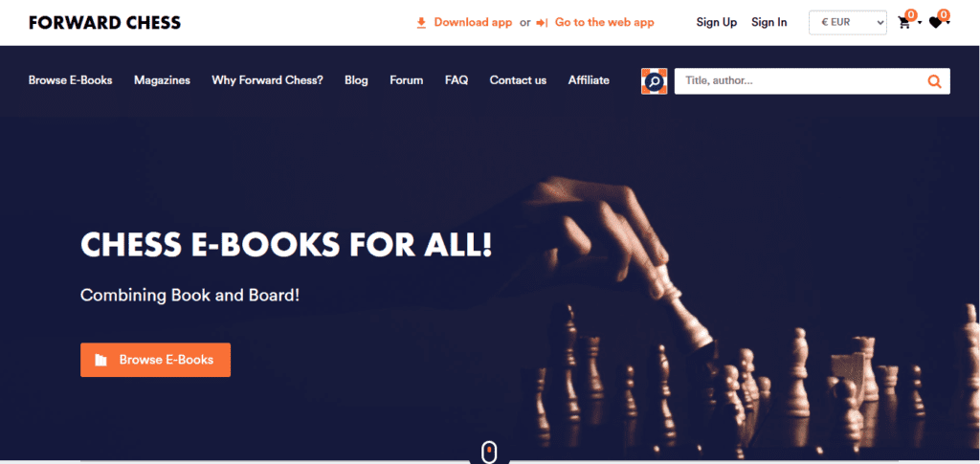Open the EUR currency dropdown
Screen dimensions: 980x464
(848, 22)
